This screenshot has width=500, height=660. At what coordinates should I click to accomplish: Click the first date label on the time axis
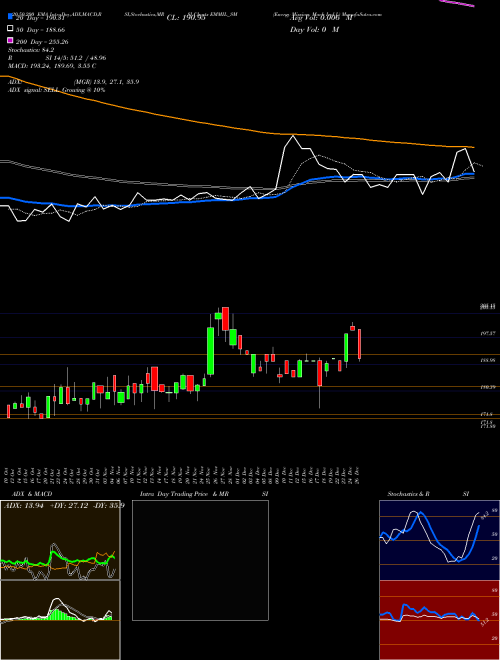[x=7, y=475]
